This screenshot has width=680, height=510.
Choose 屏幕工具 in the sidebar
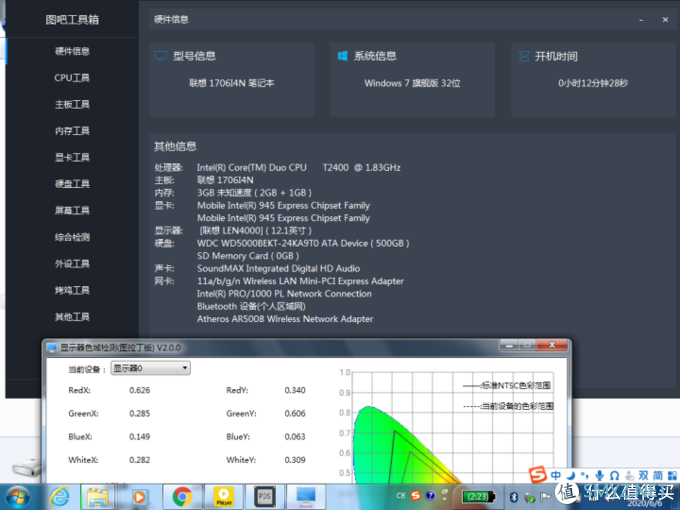(x=72, y=210)
